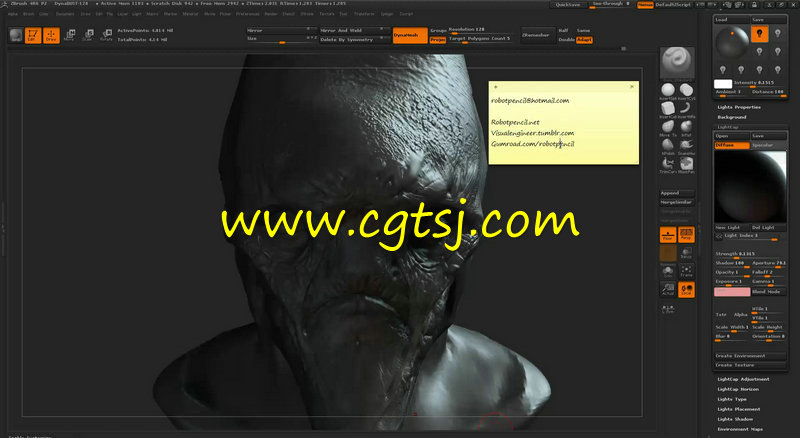This screenshot has height=438, width=800.
Task: Expand Lights Type section
Action: pos(732,399)
